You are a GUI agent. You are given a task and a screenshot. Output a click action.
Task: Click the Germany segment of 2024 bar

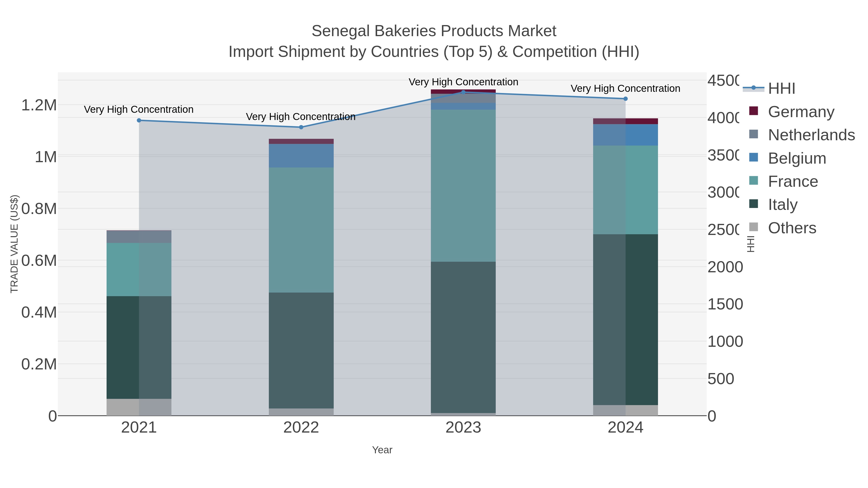click(x=625, y=121)
